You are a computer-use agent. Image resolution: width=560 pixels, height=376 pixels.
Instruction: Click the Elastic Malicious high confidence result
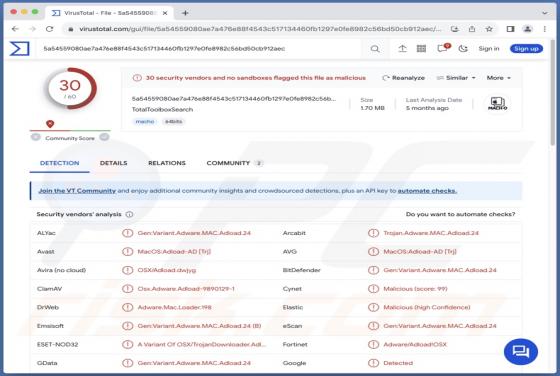[x=427, y=307]
